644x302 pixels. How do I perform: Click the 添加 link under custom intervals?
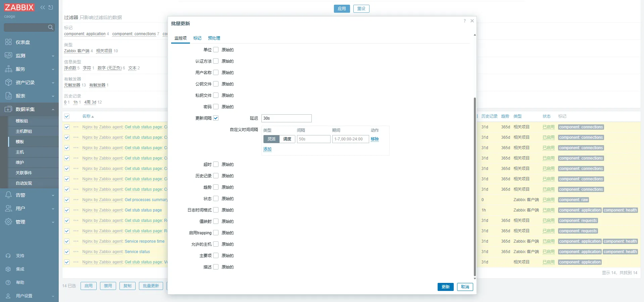[267, 149]
